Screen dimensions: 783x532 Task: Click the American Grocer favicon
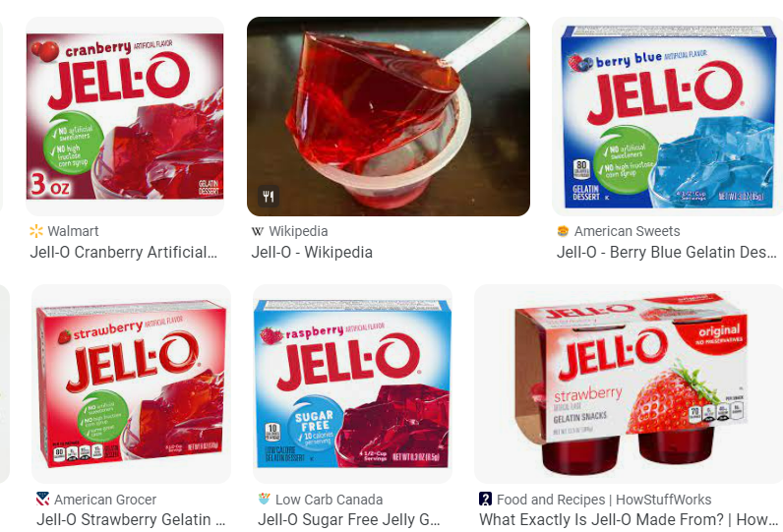tap(43, 500)
